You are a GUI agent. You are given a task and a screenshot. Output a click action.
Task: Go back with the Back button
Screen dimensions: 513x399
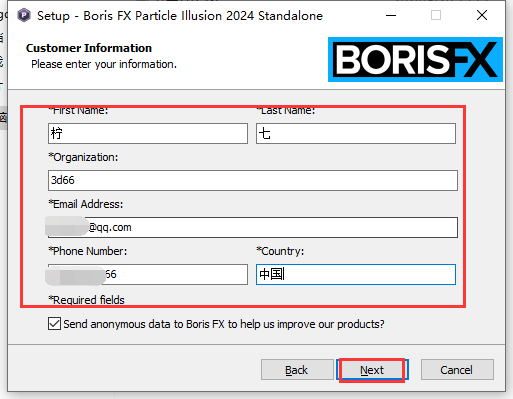click(297, 370)
